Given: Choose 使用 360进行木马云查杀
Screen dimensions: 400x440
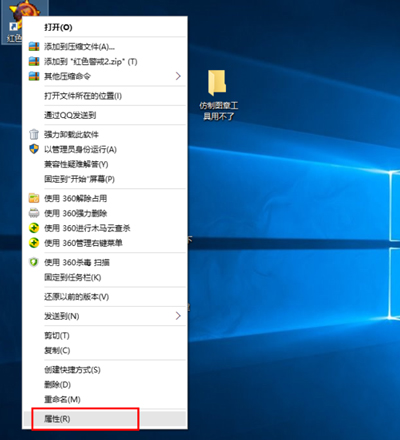Looking at the screenshot, I should [x=104, y=228].
